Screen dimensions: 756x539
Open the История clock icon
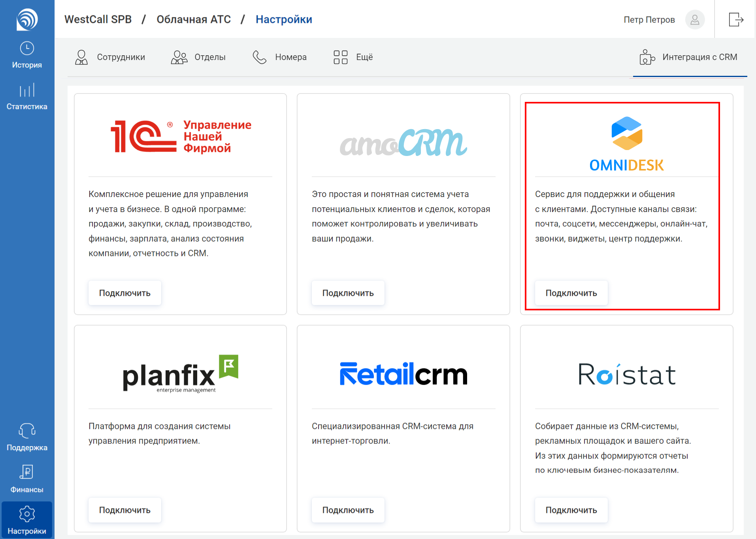click(x=27, y=49)
